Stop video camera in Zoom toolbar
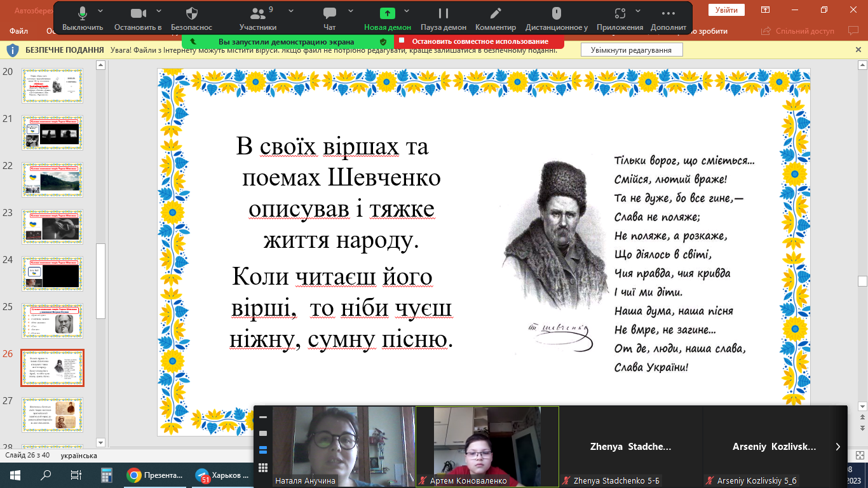Screen dimensions: 868x488 pos(138,18)
